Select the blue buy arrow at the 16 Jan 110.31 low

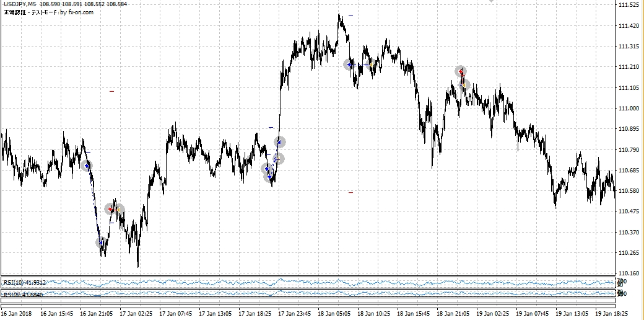coord(101,242)
